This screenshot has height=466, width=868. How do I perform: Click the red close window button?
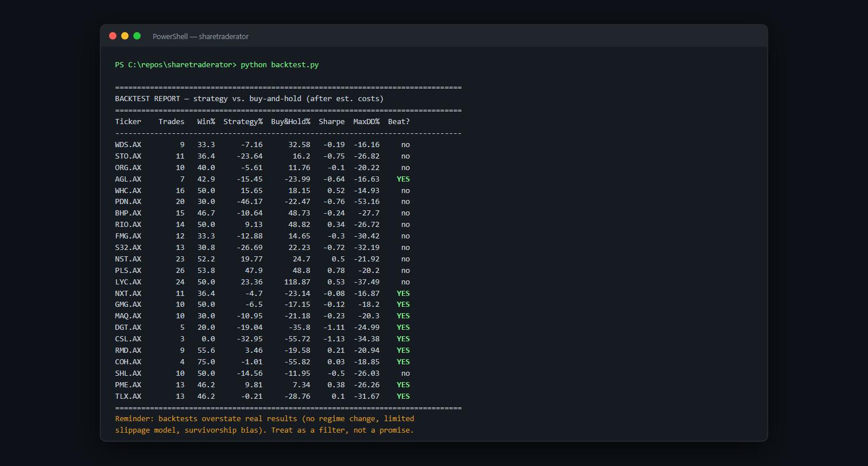tap(113, 36)
